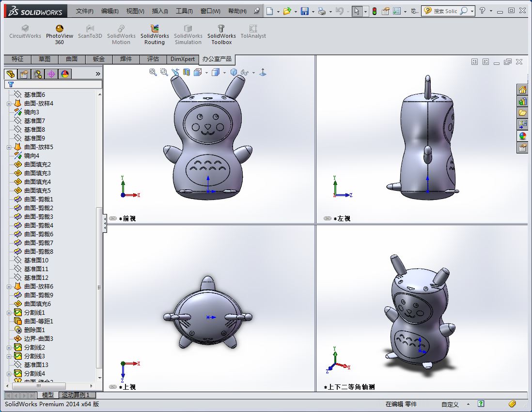532x412 pixels.
Task: Switch to previous view
Action: 175,72
